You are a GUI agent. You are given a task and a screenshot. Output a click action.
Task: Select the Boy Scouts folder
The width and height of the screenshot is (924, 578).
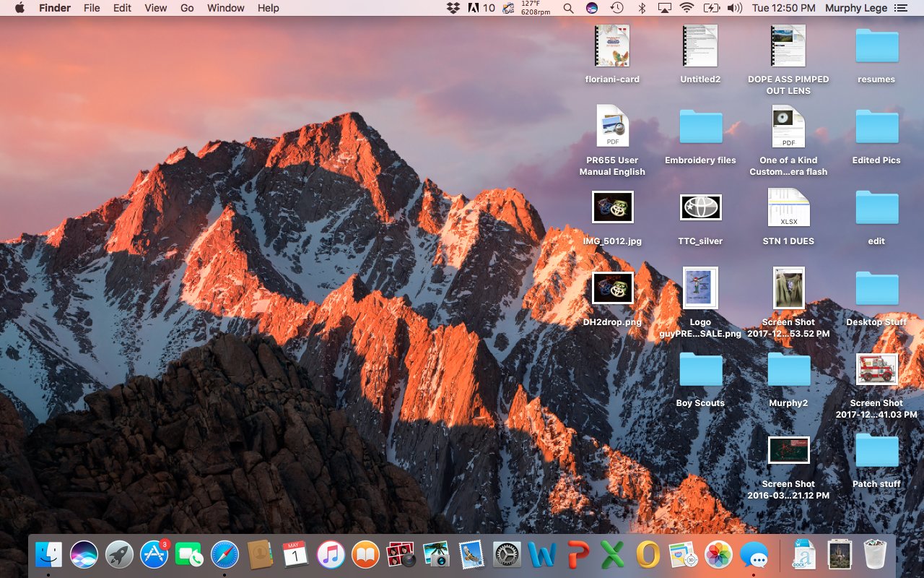point(700,378)
